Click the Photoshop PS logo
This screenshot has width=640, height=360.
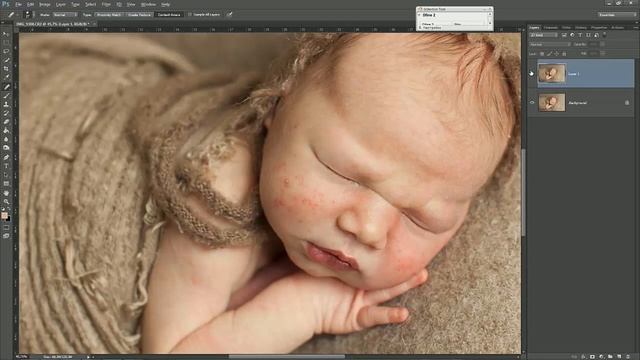coord(6,4)
